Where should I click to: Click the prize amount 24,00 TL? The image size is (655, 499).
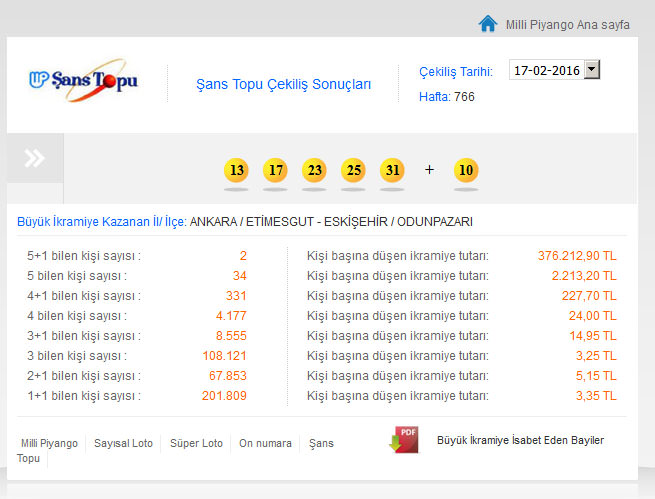(x=593, y=316)
